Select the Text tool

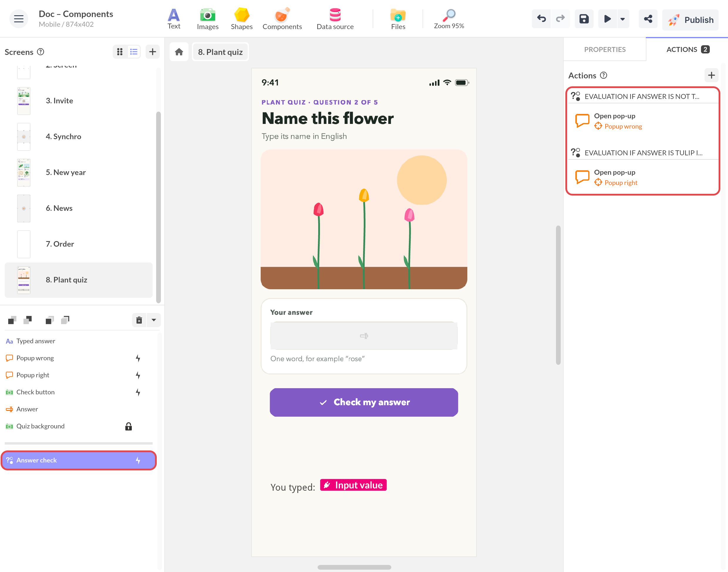pos(174,19)
